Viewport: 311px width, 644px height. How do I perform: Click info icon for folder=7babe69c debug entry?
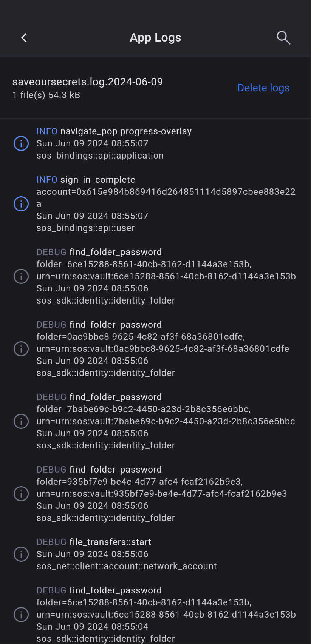point(21,421)
